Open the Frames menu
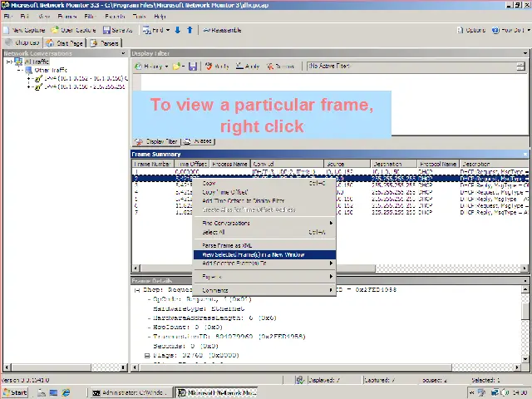532x399 pixels. (66, 17)
